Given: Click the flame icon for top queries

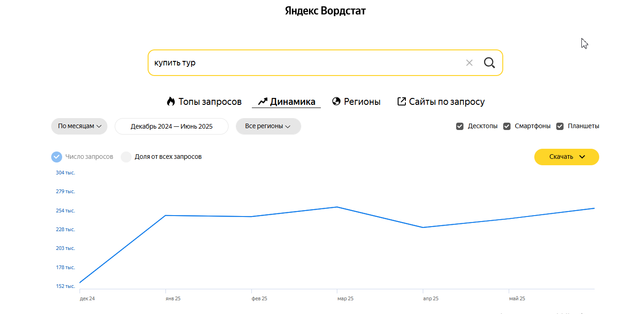Looking at the screenshot, I should pos(171,102).
